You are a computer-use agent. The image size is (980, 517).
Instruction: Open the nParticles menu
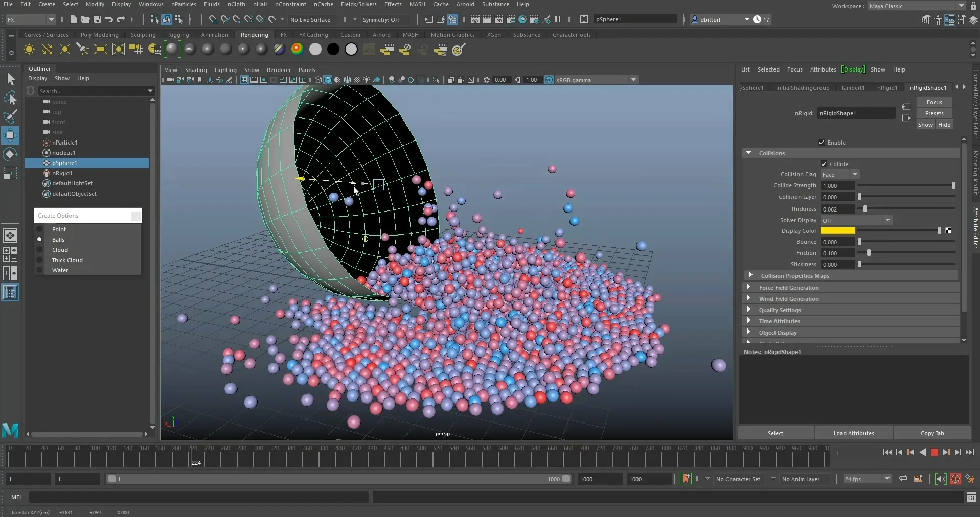(x=184, y=4)
